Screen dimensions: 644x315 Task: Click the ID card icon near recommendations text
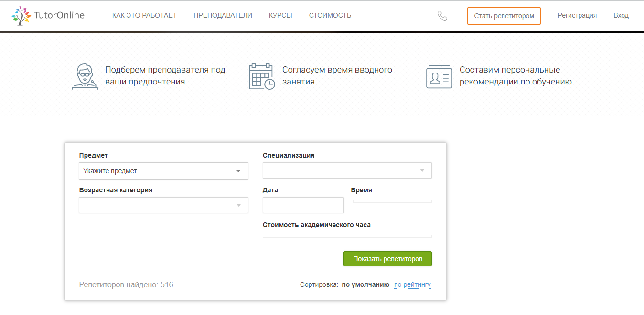(439, 76)
